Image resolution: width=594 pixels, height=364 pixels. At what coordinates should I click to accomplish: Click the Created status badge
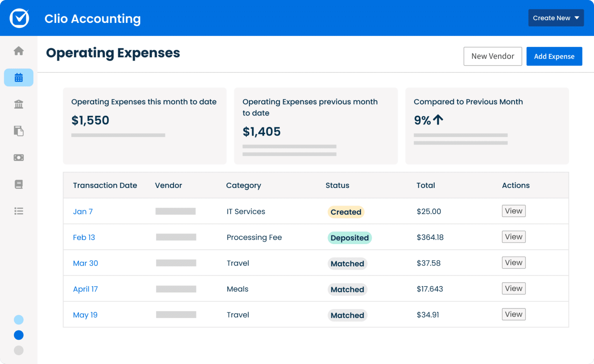click(346, 212)
